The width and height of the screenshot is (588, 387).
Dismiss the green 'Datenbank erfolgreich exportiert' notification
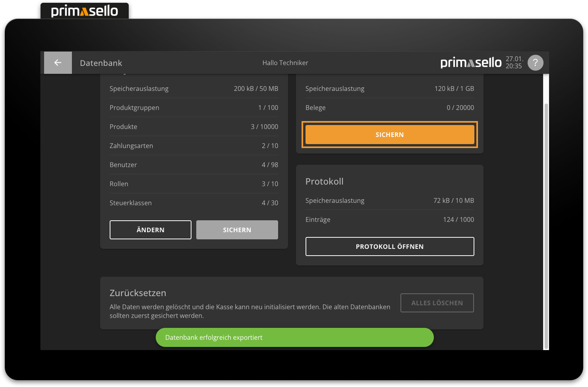point(294,337)
